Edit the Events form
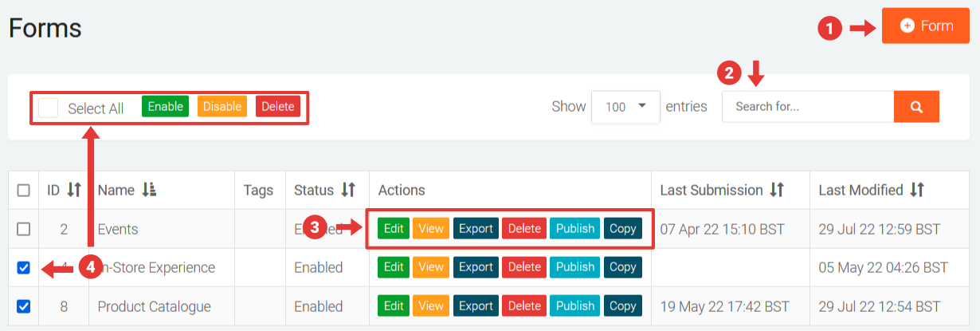Screen dimensions: 980x331 pyautogui.click(x=394, y=229)
